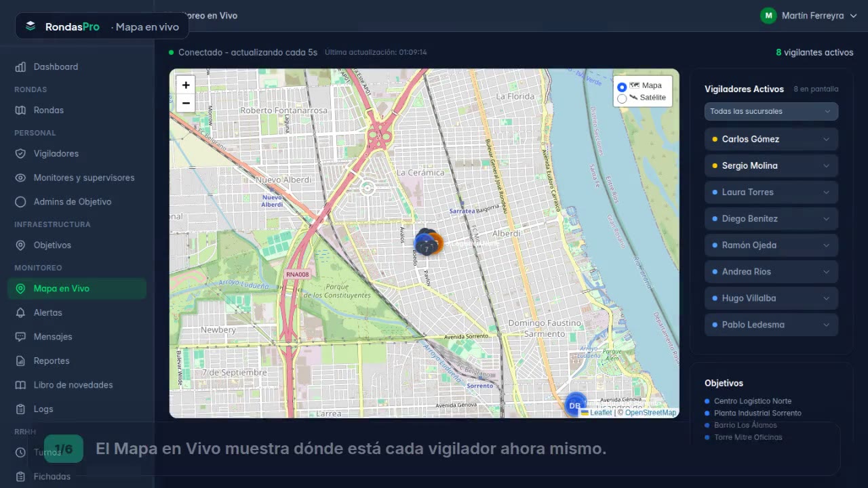
Task: Select Mapa en Vivo in the sidebar
Action: [x=77, y=288]
